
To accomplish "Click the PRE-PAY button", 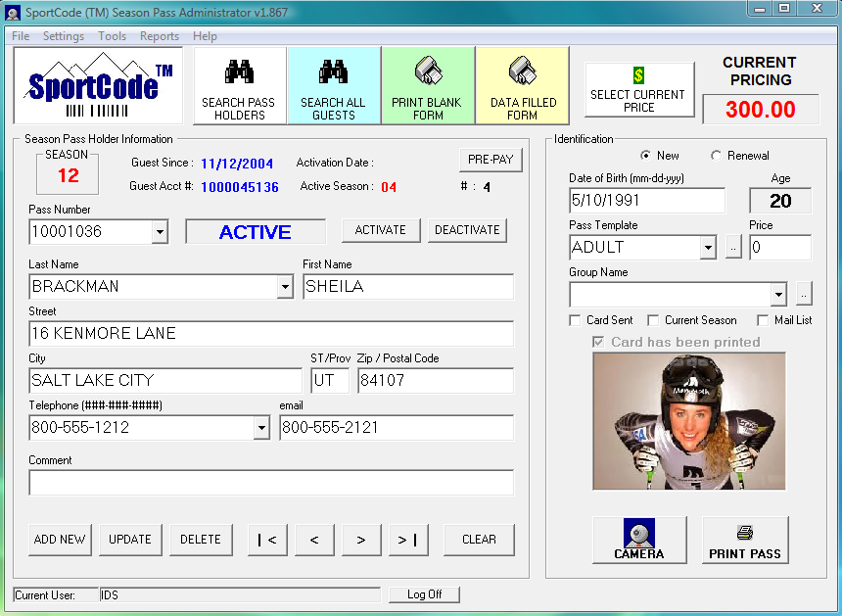I will click(x=491, y=160).
